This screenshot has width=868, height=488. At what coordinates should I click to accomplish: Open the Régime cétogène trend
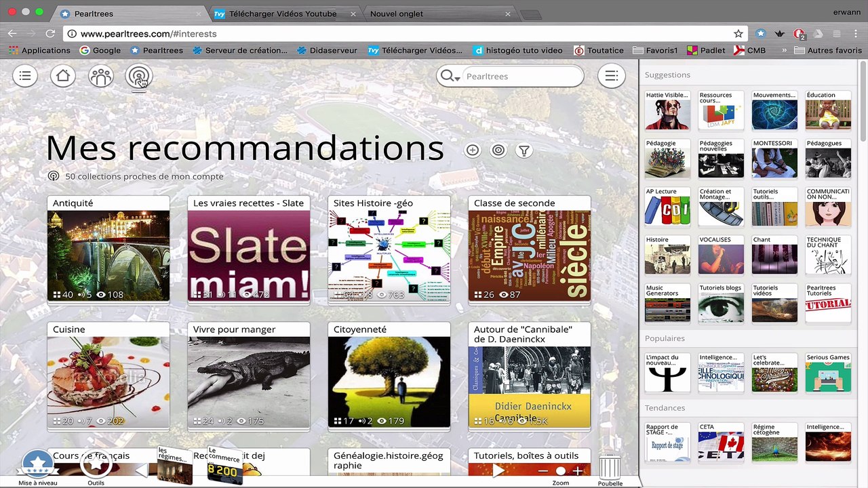point(774,442)
